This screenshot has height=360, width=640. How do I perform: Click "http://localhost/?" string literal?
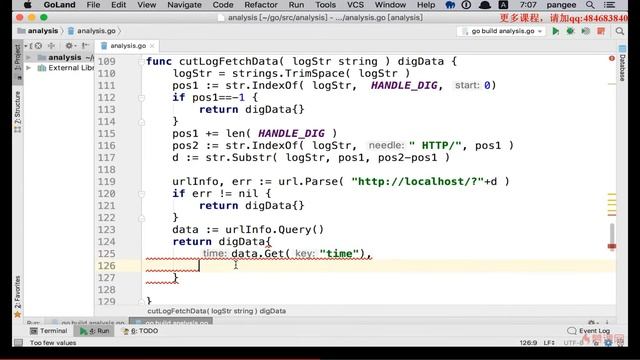click(418, 182)
